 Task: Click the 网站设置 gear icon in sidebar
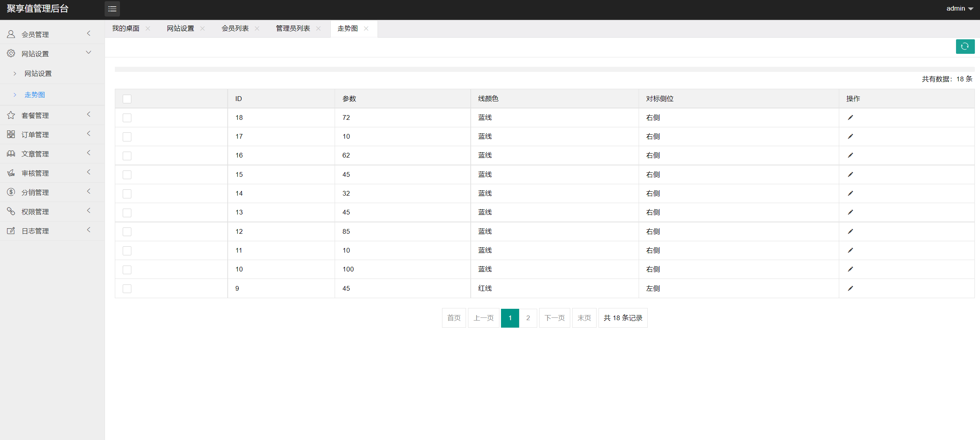click(x=11, y=53)
